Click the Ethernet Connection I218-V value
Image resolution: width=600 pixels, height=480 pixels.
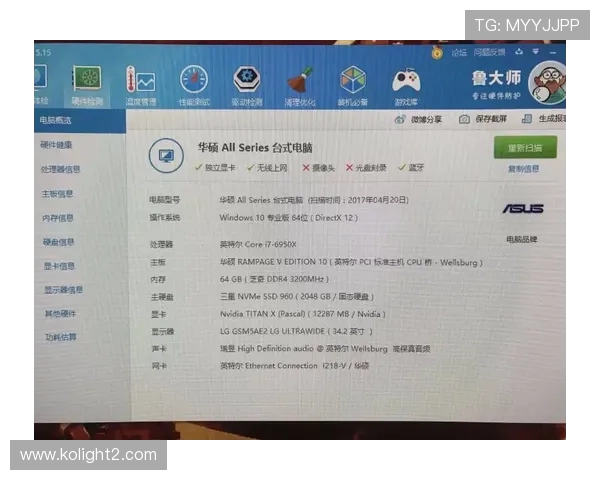294,366
